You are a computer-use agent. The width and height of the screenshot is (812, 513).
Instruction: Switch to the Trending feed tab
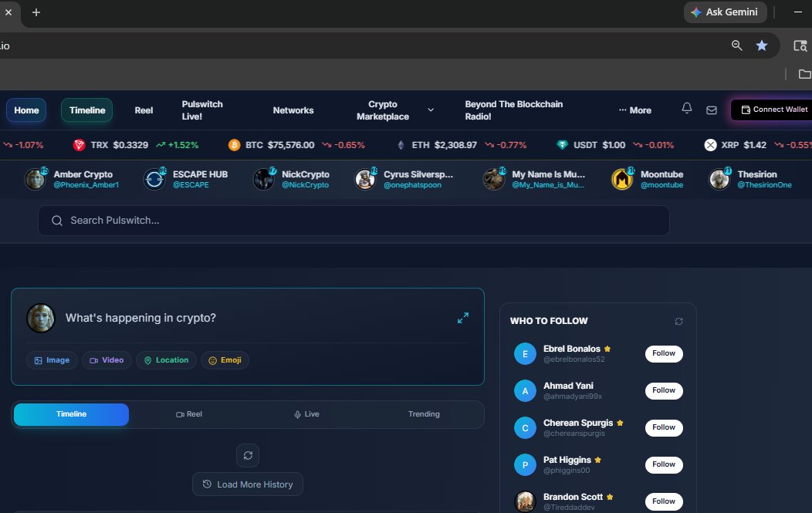424,414
